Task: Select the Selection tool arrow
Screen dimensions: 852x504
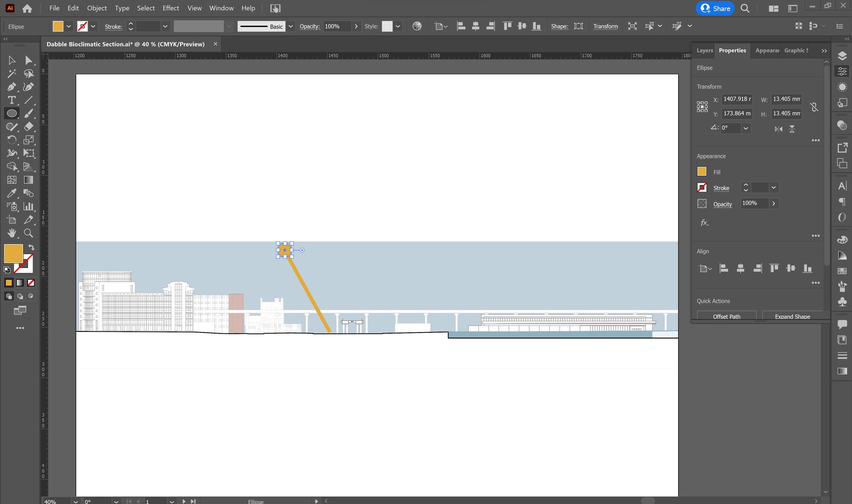Action: [x=12, y=60]
